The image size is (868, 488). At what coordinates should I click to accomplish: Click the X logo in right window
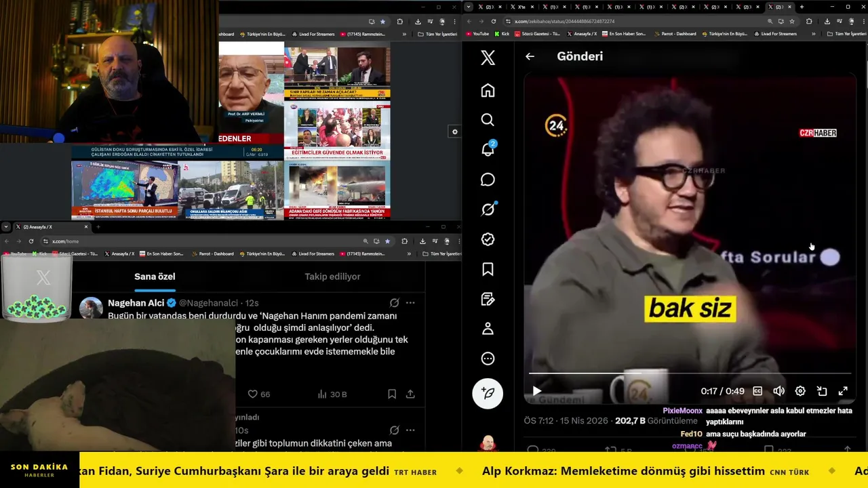pos(488,58)
